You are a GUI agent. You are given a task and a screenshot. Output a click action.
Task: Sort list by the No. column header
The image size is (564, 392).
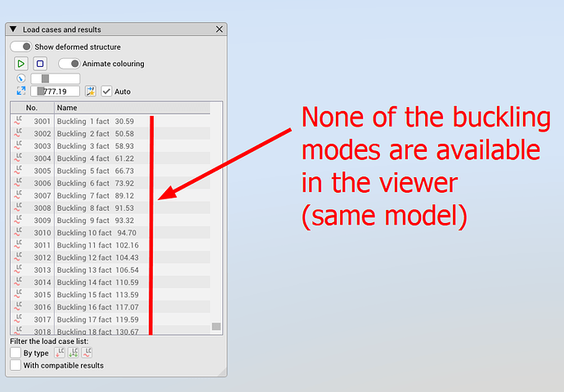[32, 108]
